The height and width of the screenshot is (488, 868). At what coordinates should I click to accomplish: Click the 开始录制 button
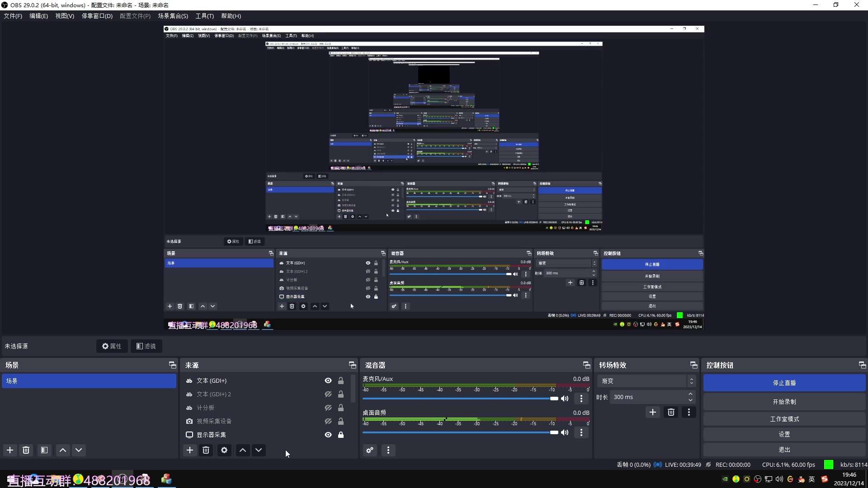point(784,402)
